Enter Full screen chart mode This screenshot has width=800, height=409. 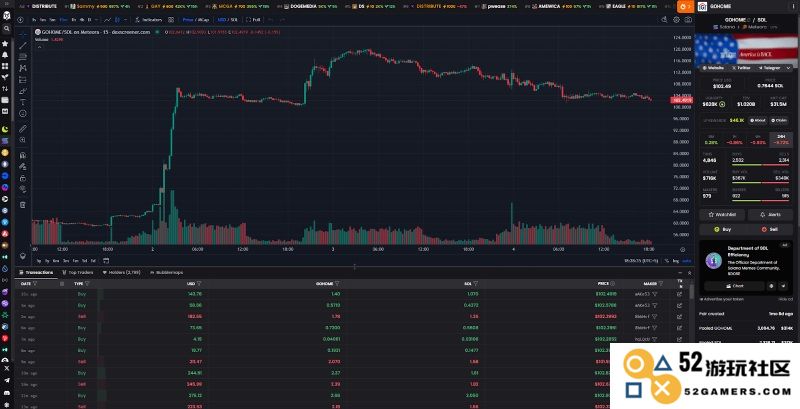[x=253, y=19]
